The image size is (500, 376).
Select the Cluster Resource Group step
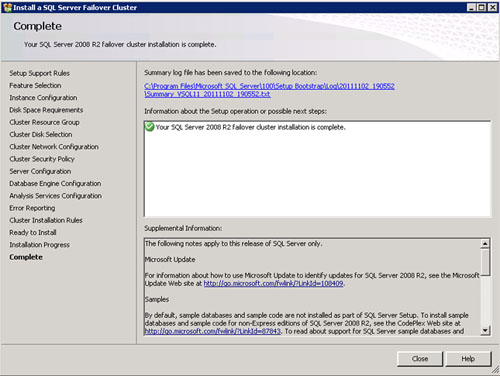44,122
